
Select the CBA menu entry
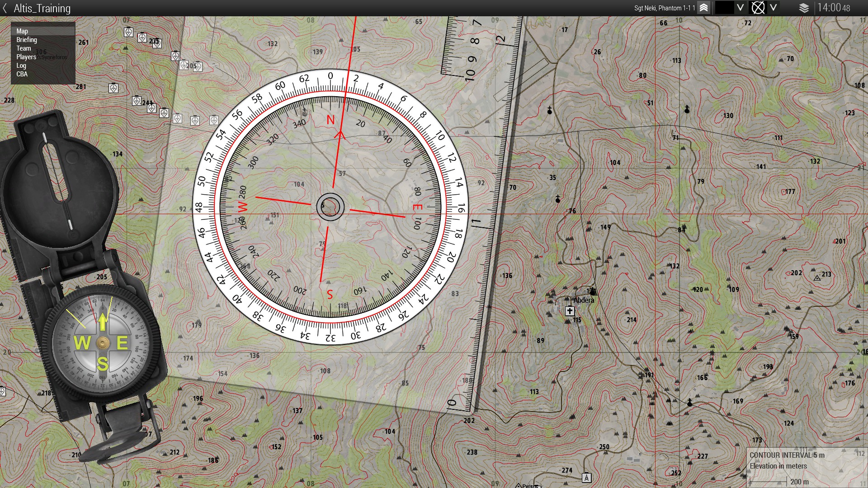(x=22, y=74)
